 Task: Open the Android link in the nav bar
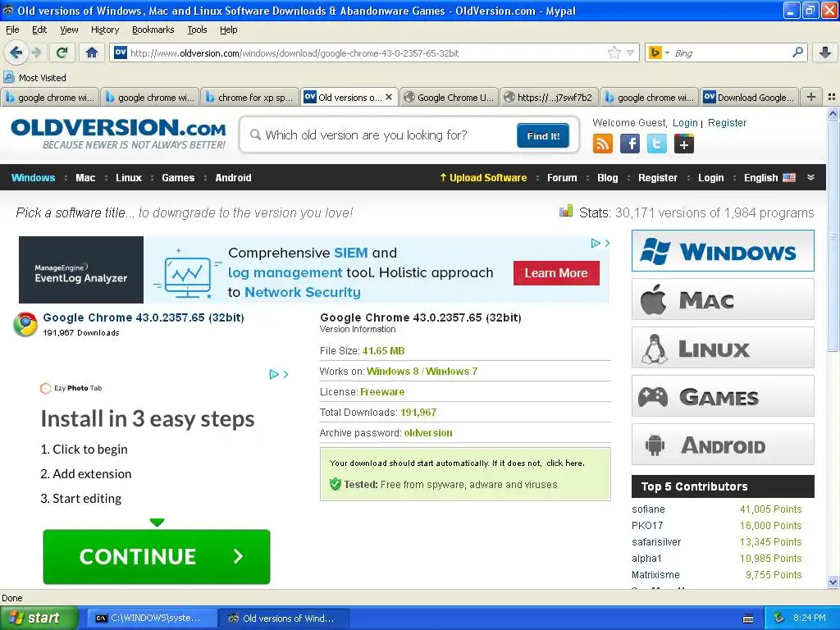click(233, 177)
